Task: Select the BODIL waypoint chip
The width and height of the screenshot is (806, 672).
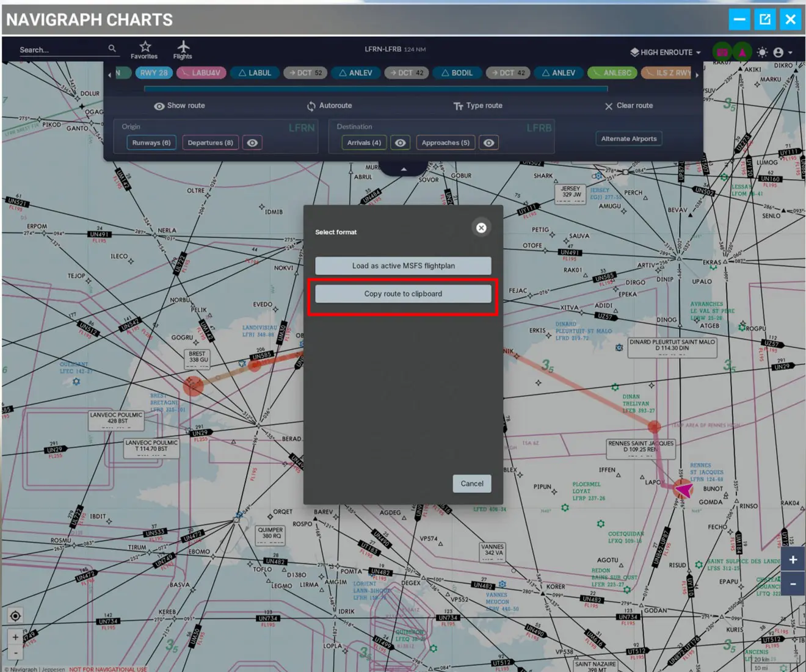Action: click(457, 73)
